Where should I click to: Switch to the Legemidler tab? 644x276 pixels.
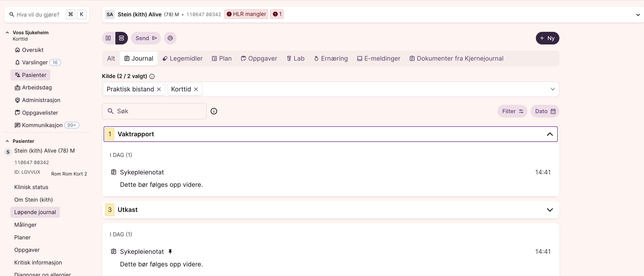[183, 59]
